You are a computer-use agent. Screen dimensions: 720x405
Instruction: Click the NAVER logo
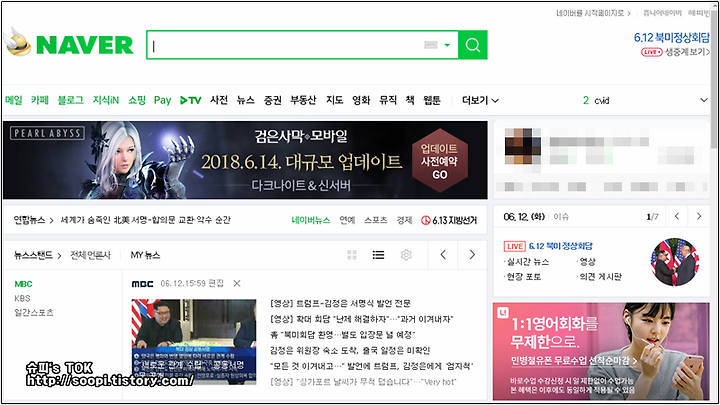[x=85, y=45]
